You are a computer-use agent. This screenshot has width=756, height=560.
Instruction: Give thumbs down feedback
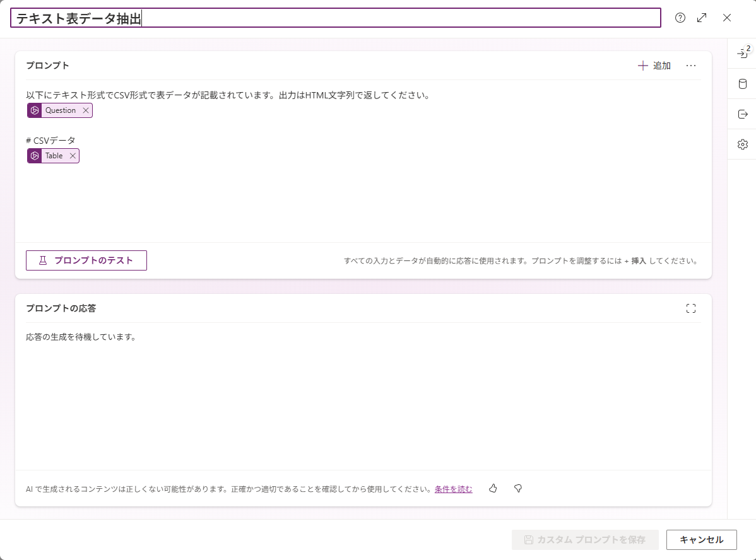[x=518, y=489]
